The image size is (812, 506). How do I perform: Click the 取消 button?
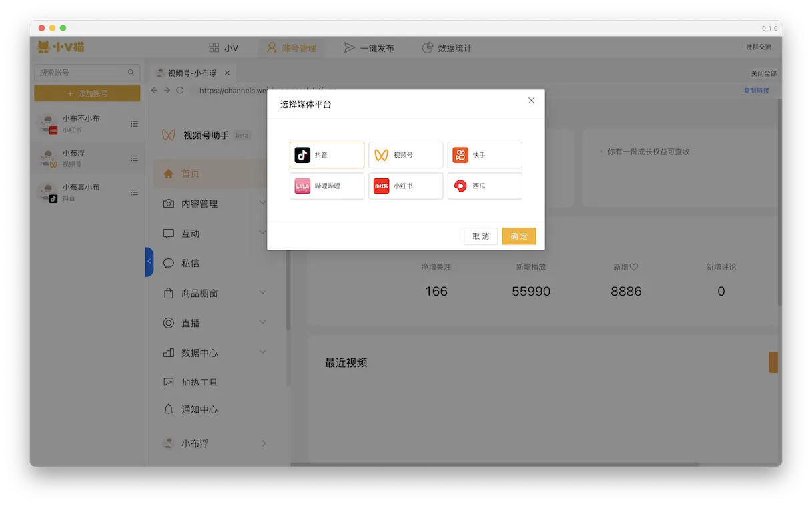click(x=481, y=236)
